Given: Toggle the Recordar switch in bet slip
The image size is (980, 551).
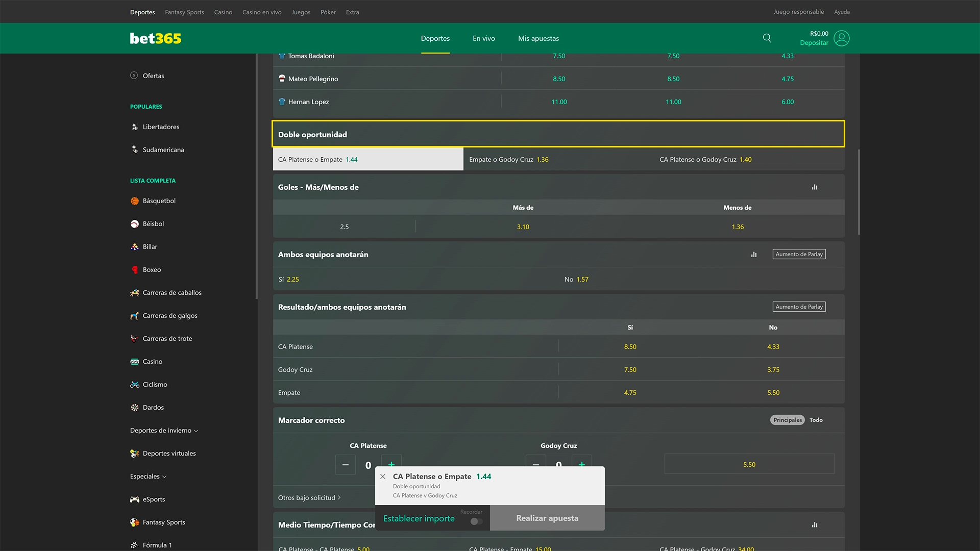Looking at the screenshot, I should pos(476,521).
